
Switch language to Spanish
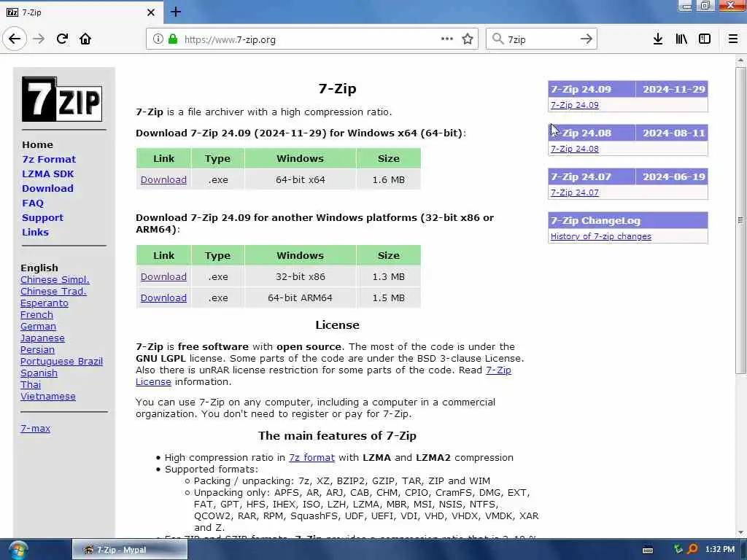click(x=39, y=373)
